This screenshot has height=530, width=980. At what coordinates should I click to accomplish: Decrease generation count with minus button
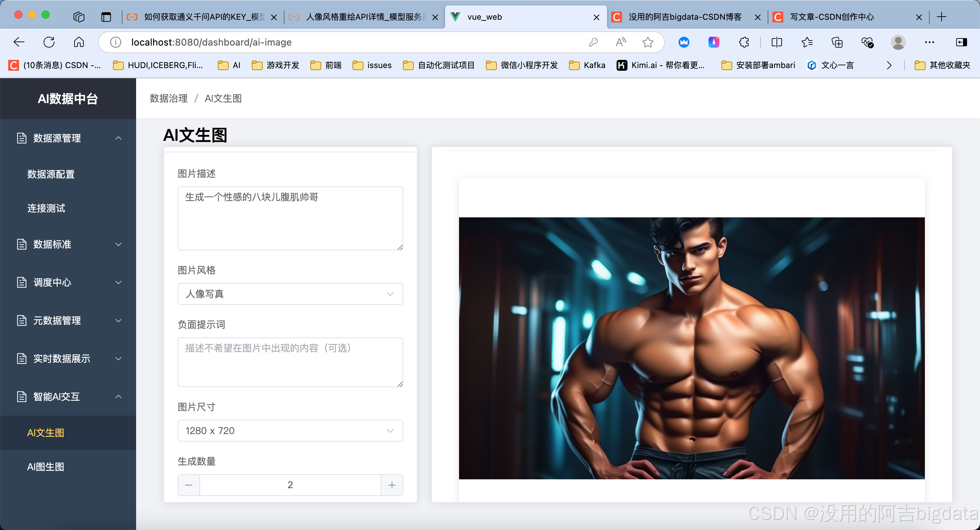189,485
